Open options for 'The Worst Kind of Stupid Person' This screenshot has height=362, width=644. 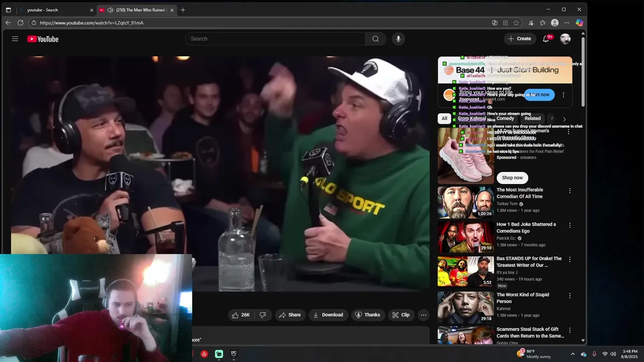pyautogui.click(x=570, y=296)
